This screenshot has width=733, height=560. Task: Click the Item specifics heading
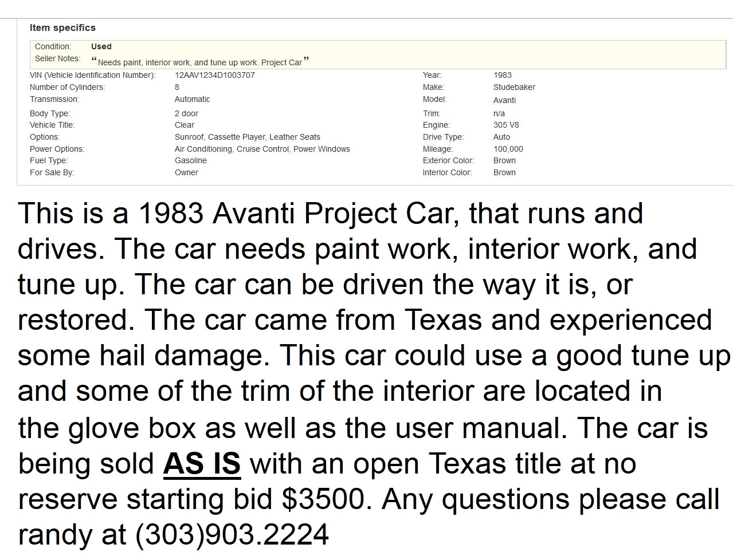click(62, 27)
